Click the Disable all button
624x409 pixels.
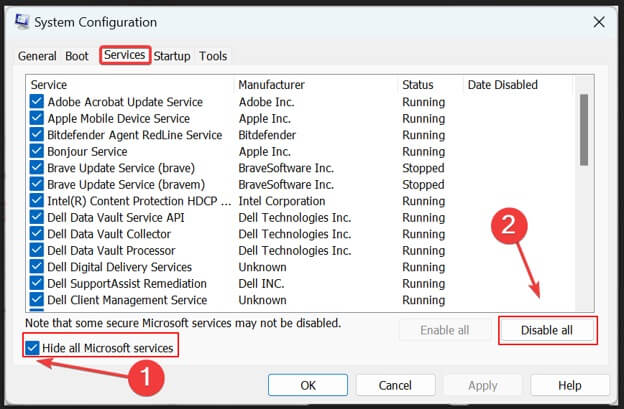point(547,330)
